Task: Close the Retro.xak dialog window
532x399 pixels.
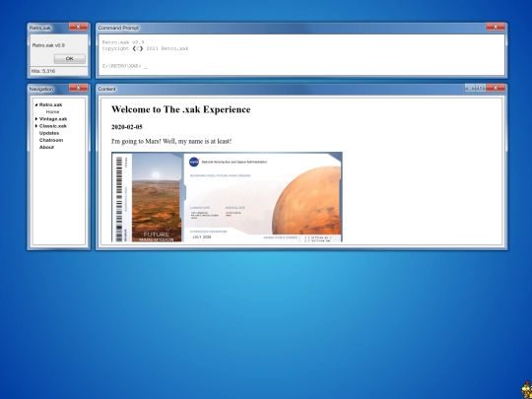Action: pyautogui.click(x=78, y=27)
